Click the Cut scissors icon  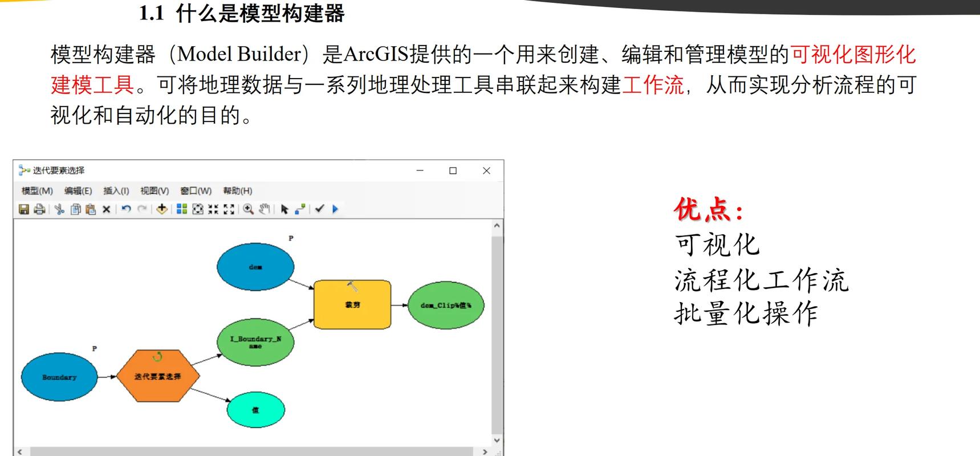pyautogui.click(x=59, y=209)
